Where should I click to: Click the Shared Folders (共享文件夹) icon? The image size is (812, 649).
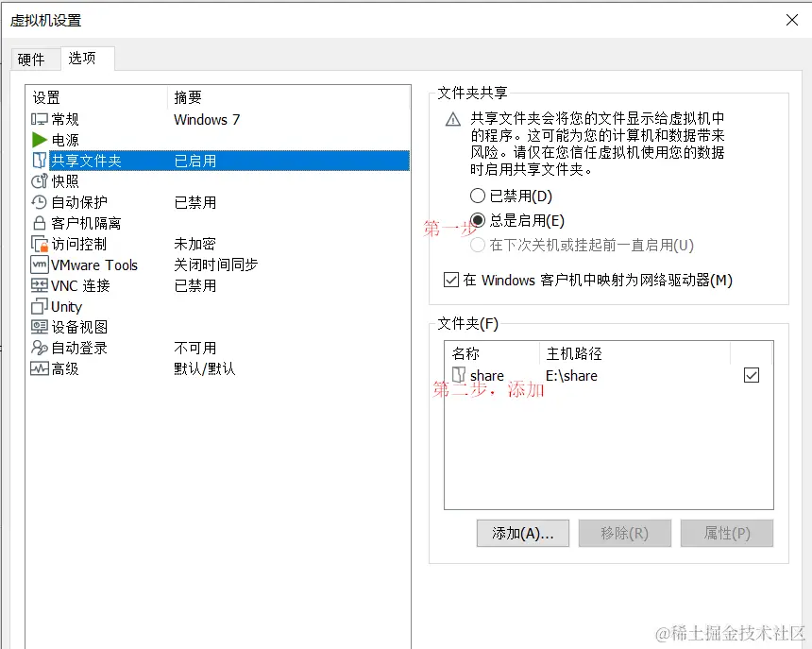tap(40, 161)
